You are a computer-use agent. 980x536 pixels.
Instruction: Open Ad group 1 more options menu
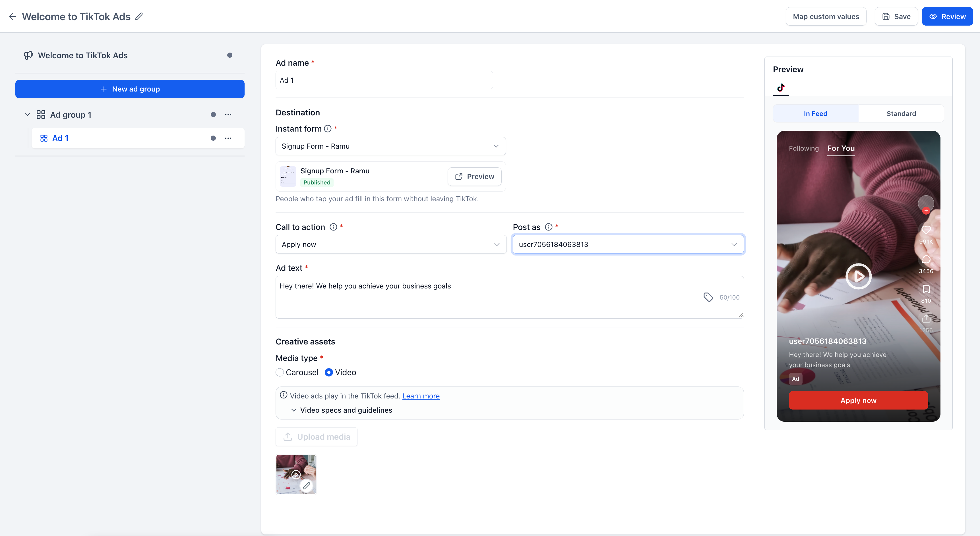click(x=228, y=115)
